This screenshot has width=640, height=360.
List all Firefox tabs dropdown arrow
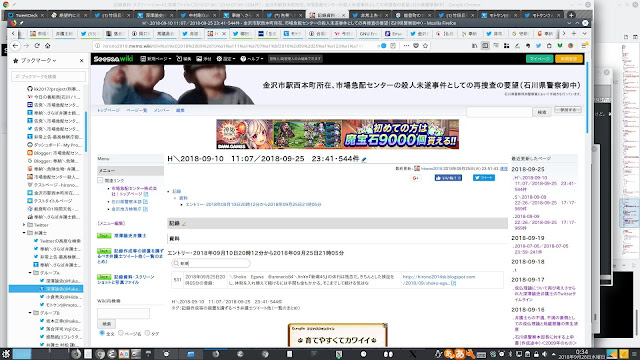(x=584, y=33)
